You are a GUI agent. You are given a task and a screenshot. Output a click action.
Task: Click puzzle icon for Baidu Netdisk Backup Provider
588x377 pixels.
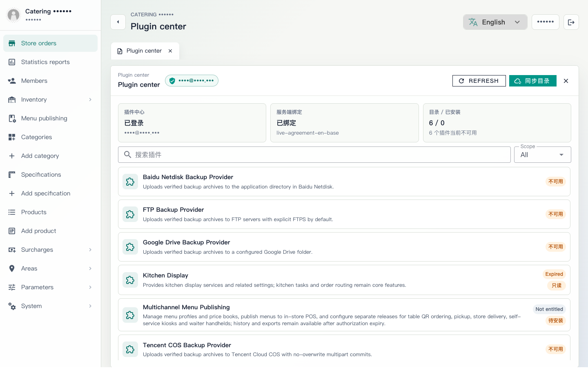click(130, 182)
